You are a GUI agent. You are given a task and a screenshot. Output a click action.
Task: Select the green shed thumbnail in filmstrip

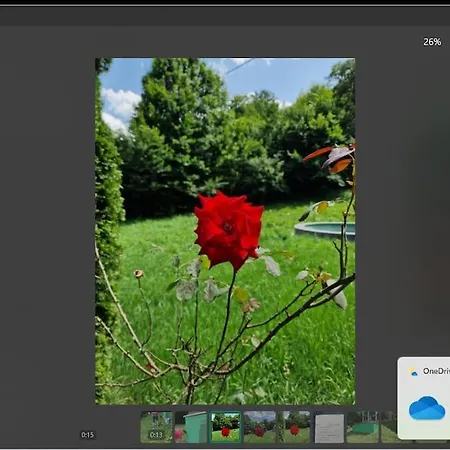tap(191, 427)
